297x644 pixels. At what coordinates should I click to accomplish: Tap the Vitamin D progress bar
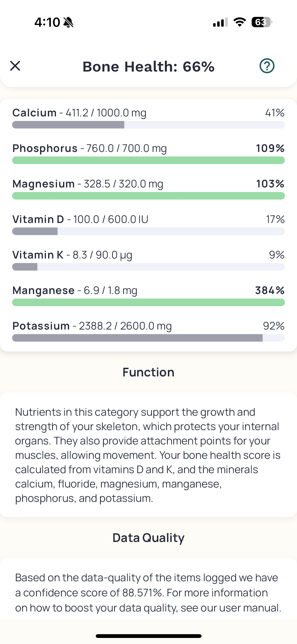coord(148,231)
